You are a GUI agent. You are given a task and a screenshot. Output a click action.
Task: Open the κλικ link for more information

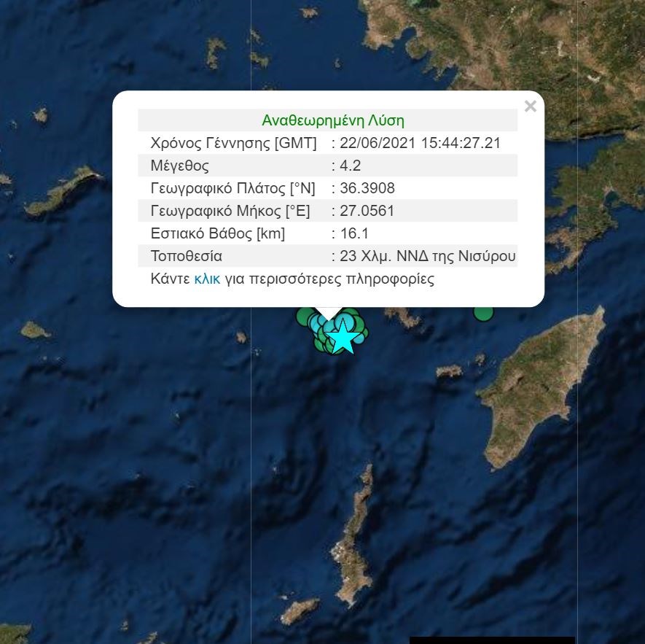tap(207, 279)
